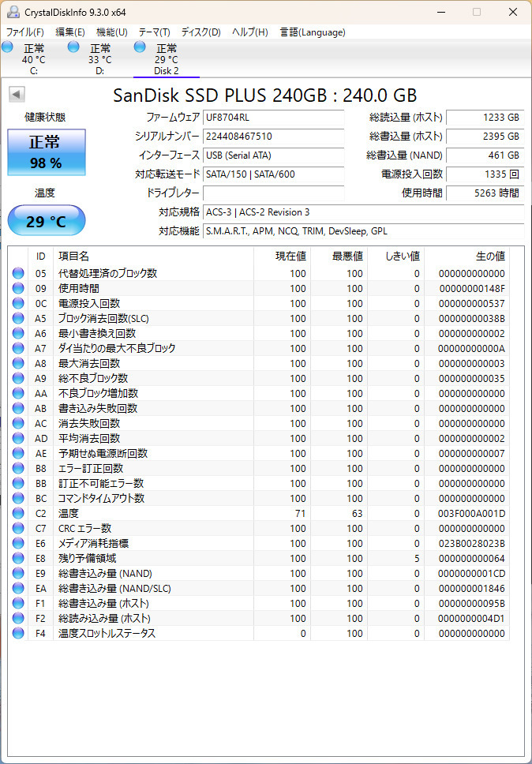Viewport: 532px width, 764px height.
Task: Click raw value 003F000A001D
Action: 471,514
